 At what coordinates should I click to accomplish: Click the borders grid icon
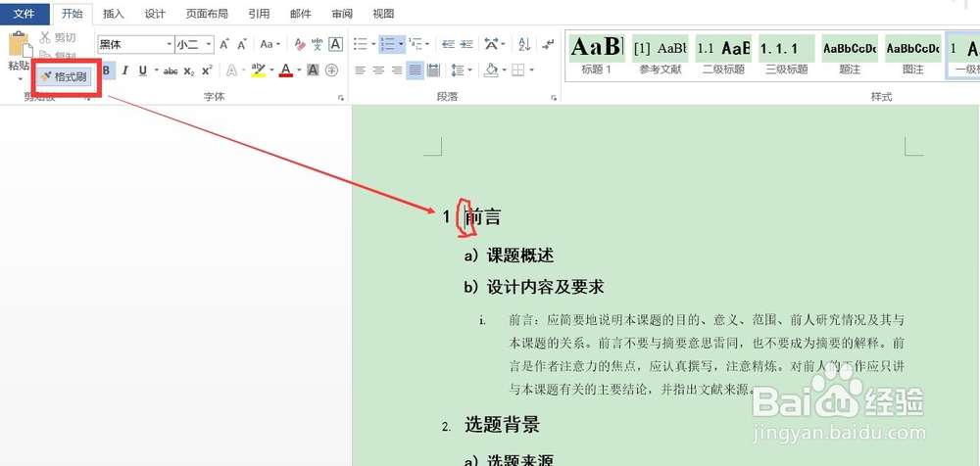point(518,70)
